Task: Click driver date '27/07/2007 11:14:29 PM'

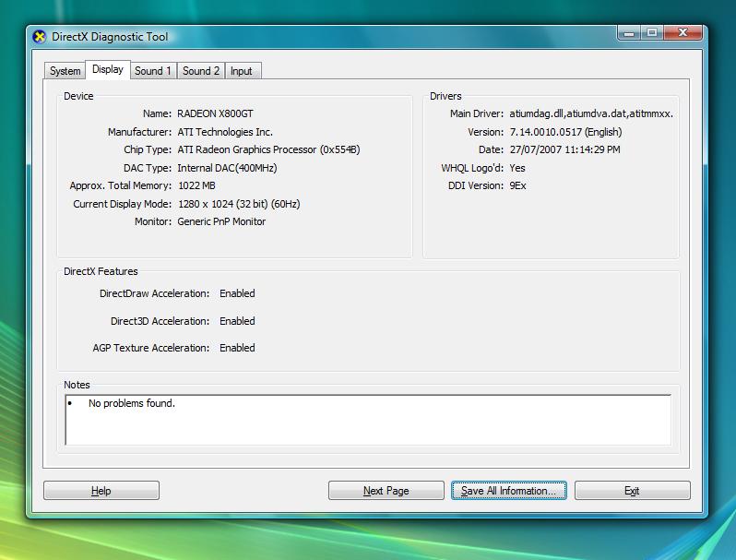Action: (564, 149)
